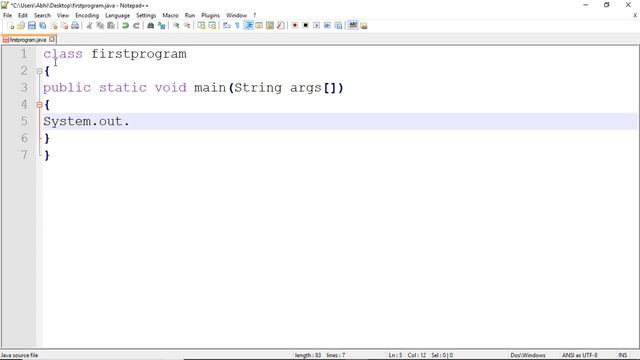Open Find with the binoculars icon
This screenshot has height=360, width=640.
(x=151, y=26)
